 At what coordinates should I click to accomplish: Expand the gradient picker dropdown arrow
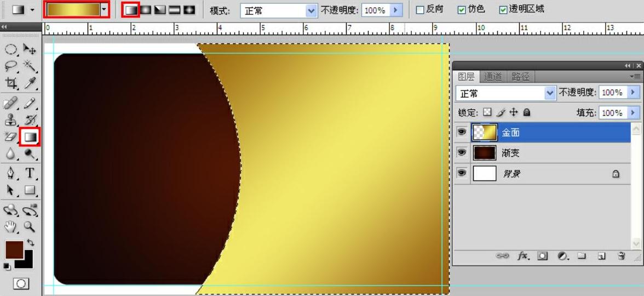pos(104,9)
